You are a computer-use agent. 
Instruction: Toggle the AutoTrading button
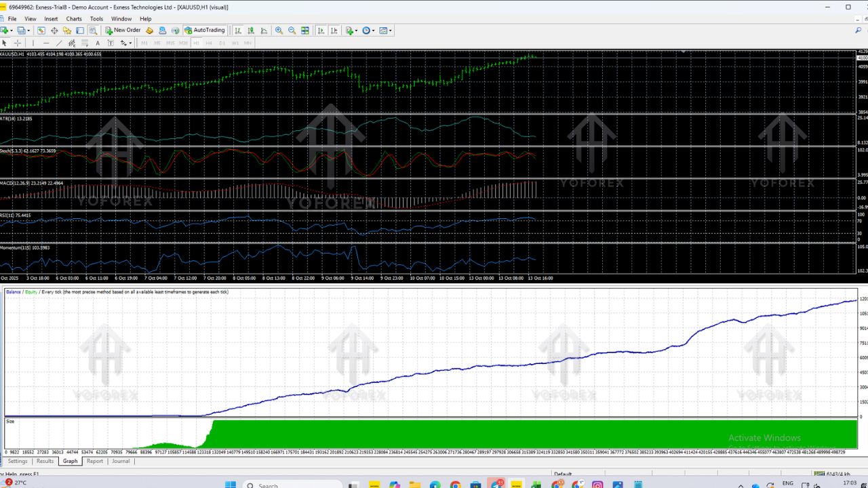[205, 30]
